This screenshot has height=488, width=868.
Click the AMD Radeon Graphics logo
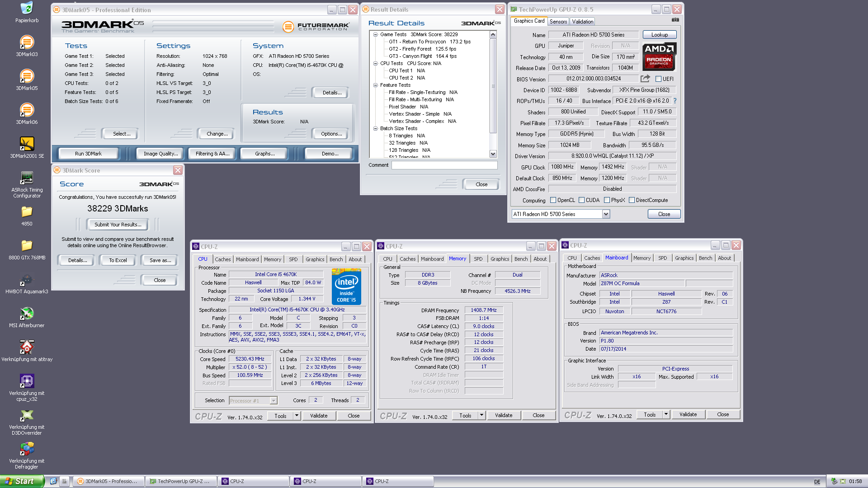coord(659,56)
